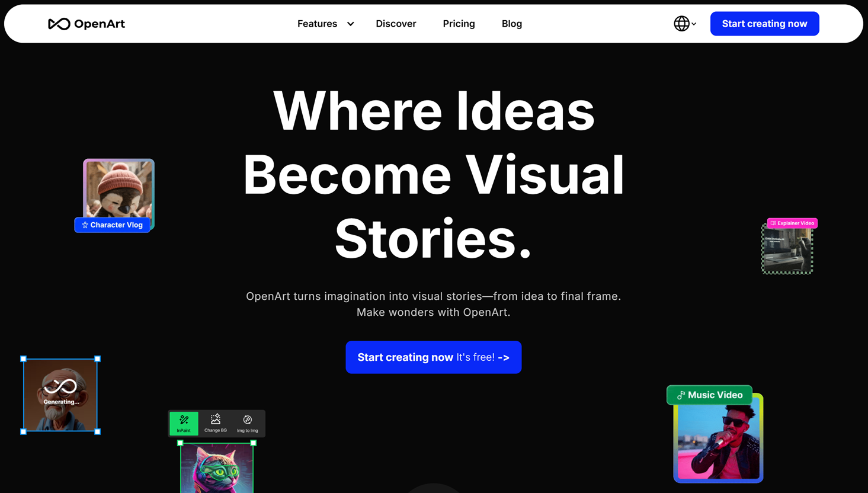Open the Pricing page

click(x=459, y=24)
